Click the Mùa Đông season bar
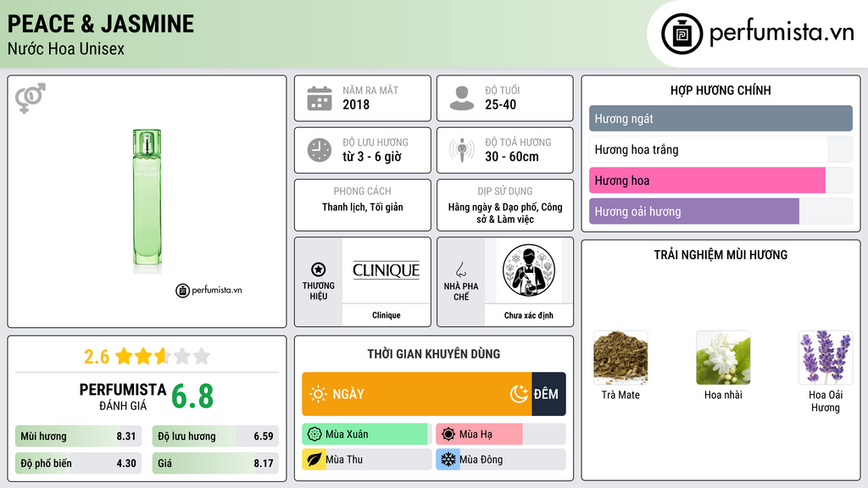This screenshot has width=868, height=488. [x=500, y=460]
